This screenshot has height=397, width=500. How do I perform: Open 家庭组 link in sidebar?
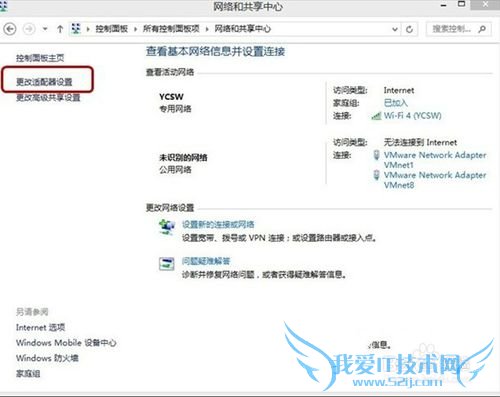pyautogui.click(x=28, y=374)
